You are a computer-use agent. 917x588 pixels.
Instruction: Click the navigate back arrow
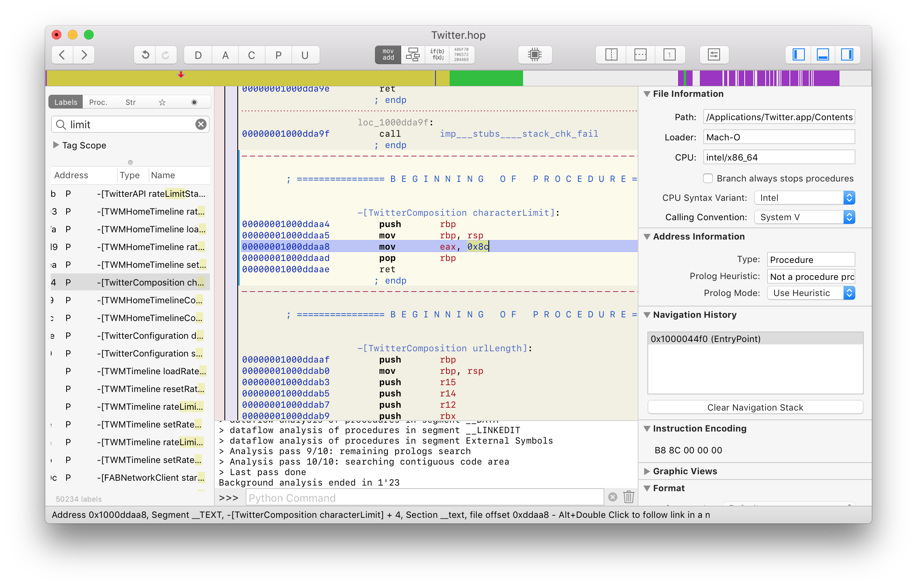point(62,55)
